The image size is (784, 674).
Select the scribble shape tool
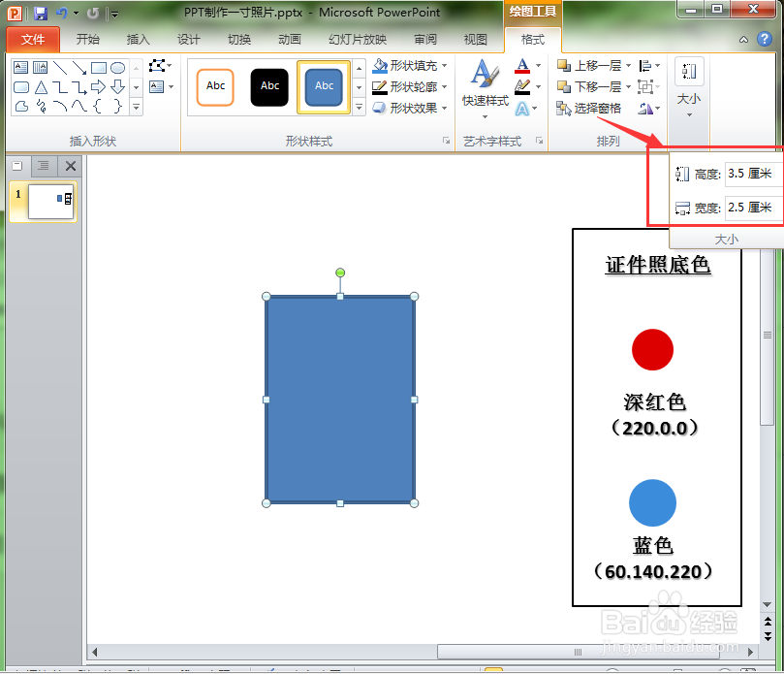[41, 106]
